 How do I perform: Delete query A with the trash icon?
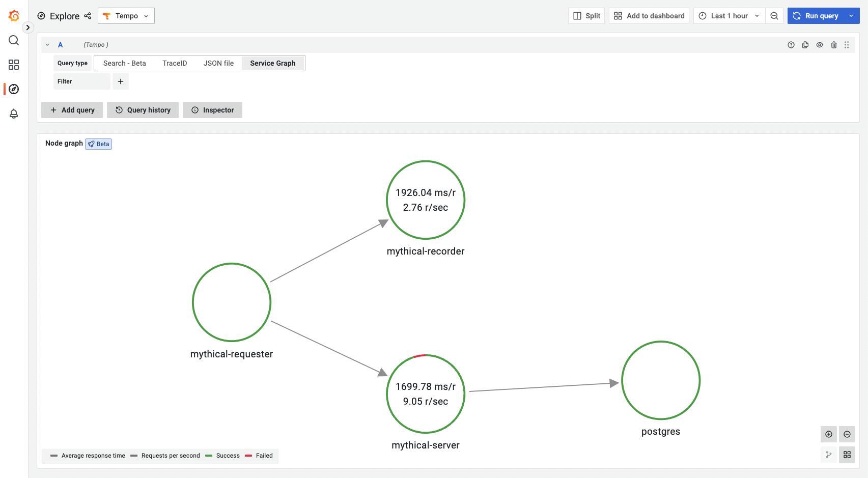pos(834,45)
